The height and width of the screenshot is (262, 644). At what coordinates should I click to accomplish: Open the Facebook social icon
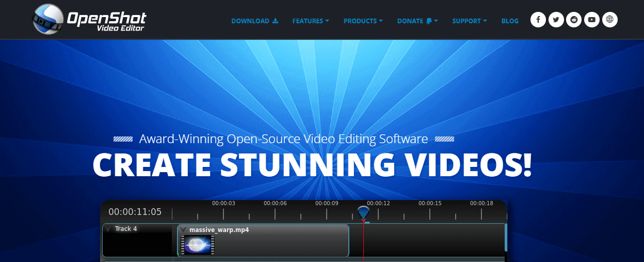538,20
